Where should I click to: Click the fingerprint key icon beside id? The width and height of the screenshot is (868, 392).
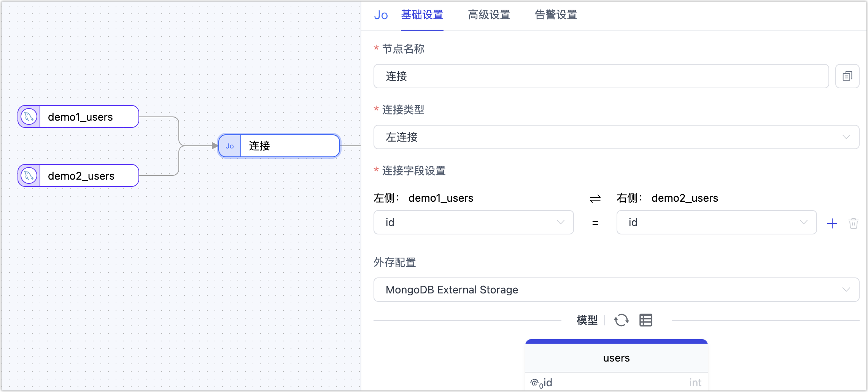pyautogui.click(x=535, y=382)
